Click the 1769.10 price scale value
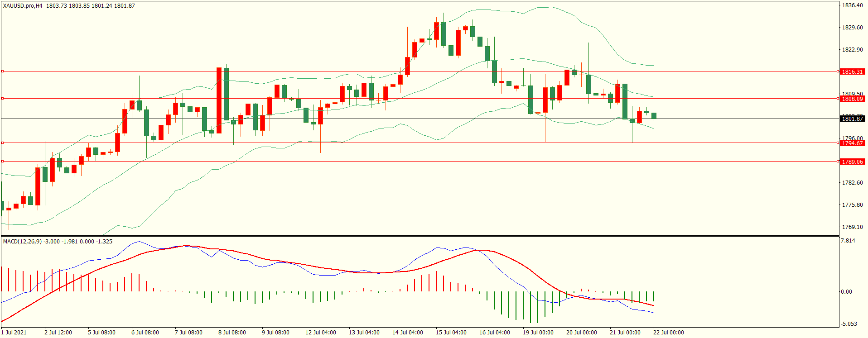This screenshot has height=338, width=868. click(x=852, y=227)
